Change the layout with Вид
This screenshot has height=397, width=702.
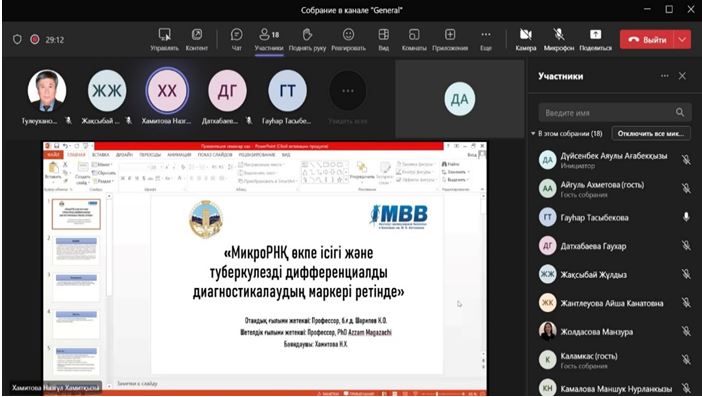(x=384, y=40)
